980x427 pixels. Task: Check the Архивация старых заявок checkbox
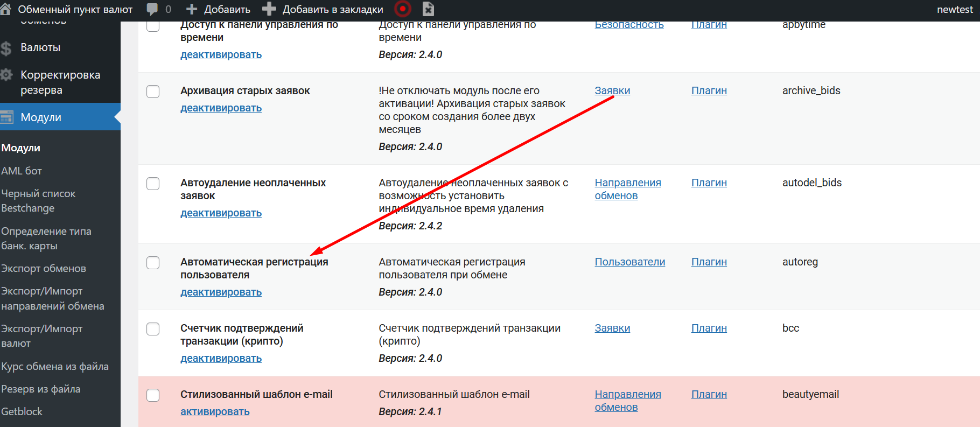153,92
